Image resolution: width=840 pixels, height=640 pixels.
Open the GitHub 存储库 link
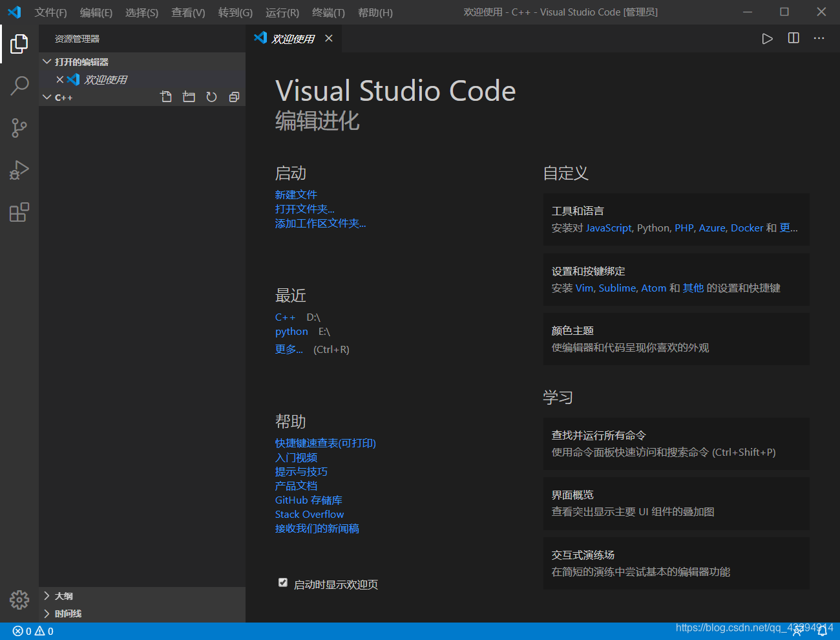click(309, 500)
